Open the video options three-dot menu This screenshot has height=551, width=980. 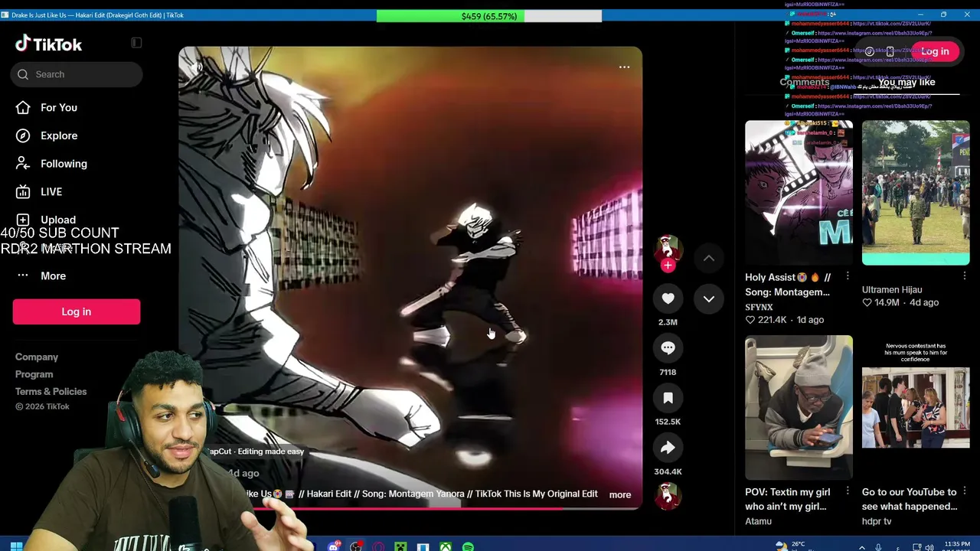tap(624, 67)
